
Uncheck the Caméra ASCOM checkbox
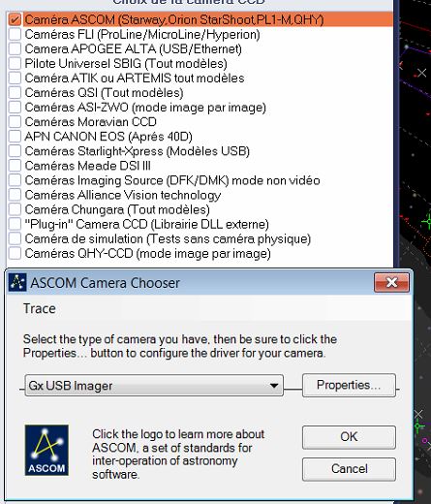click(15, 19)
